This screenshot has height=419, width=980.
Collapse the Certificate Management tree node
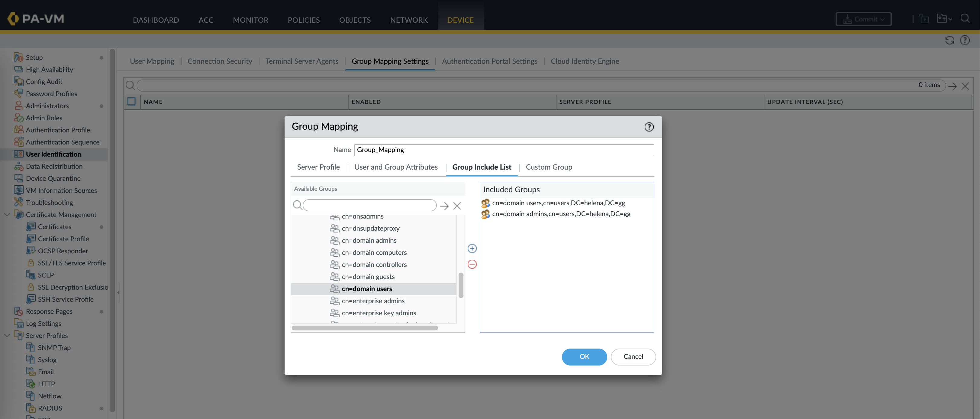7,215
